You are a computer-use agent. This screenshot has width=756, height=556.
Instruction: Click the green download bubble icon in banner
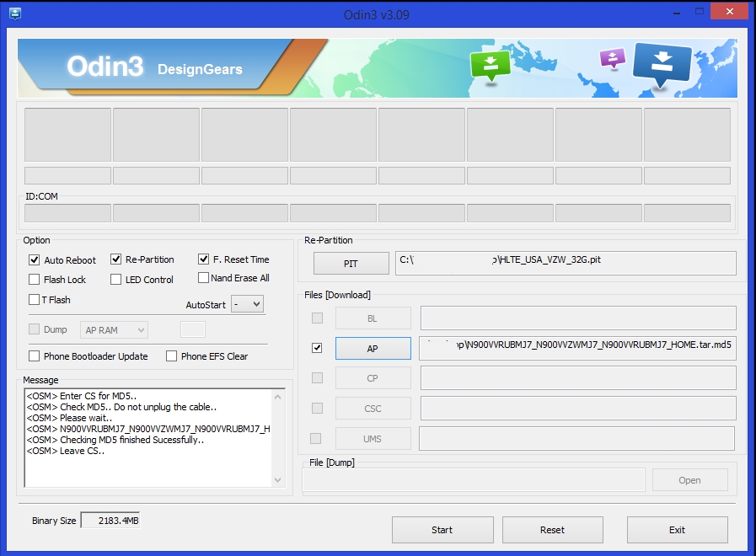pos(491,67)
